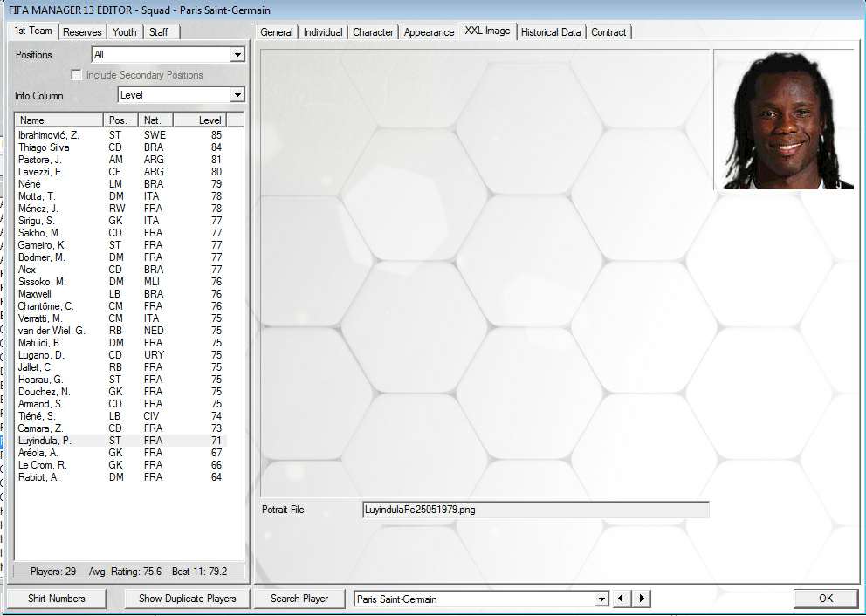Open the Historical Data tab

click(550, 32)
